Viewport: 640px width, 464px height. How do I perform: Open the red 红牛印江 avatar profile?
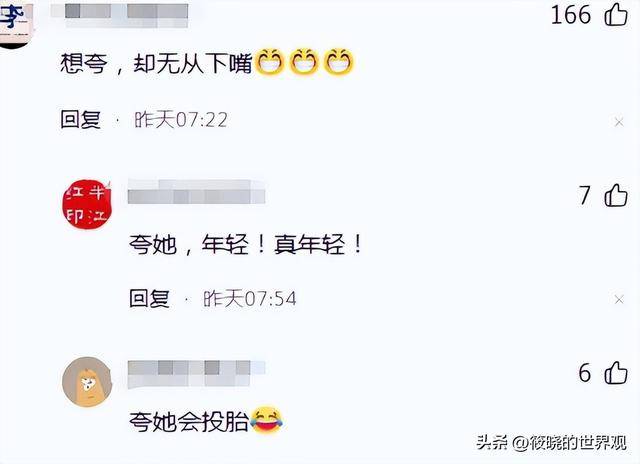pos(87,204)
